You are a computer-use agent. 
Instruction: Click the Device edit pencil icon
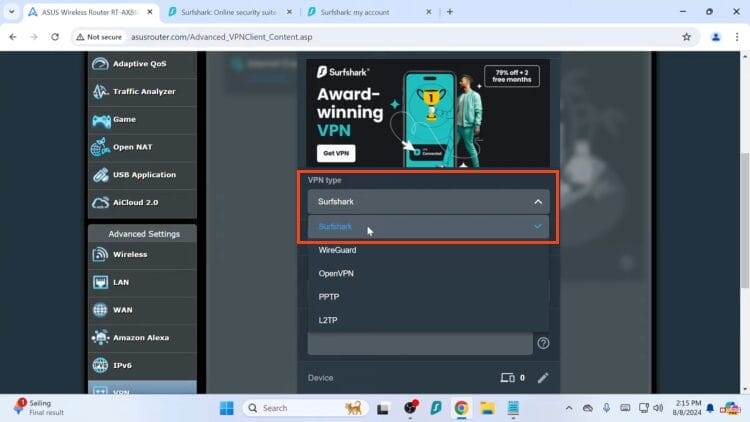tap(542, 378)
